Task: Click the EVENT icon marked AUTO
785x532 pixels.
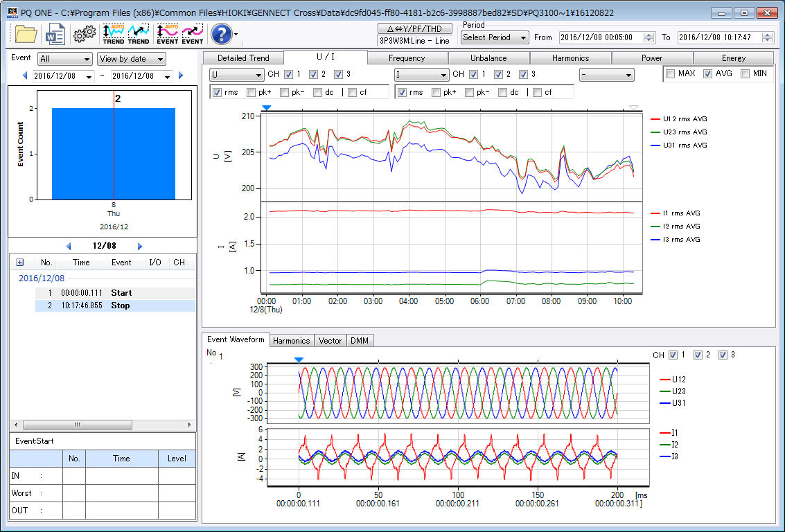Action: (168, 34)
